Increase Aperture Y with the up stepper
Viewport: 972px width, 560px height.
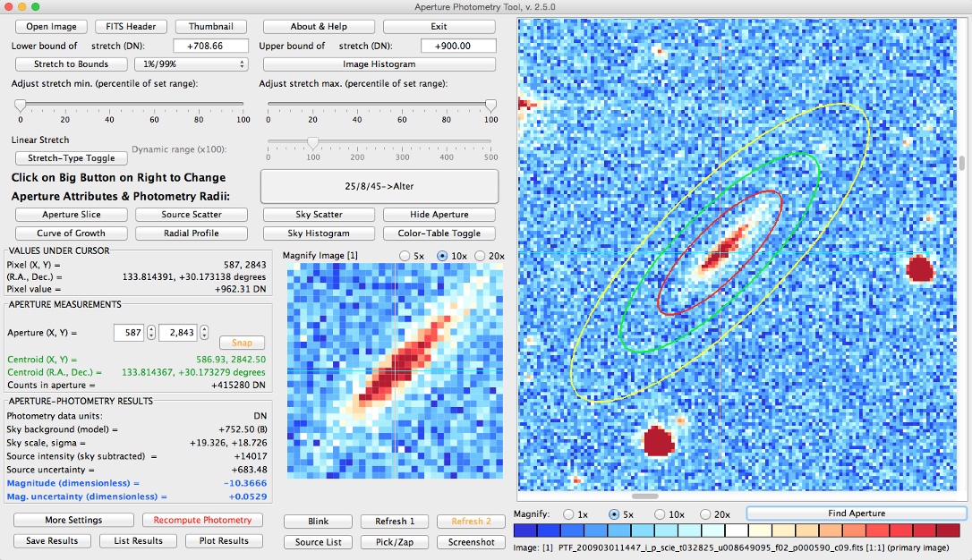pos(203,328)
